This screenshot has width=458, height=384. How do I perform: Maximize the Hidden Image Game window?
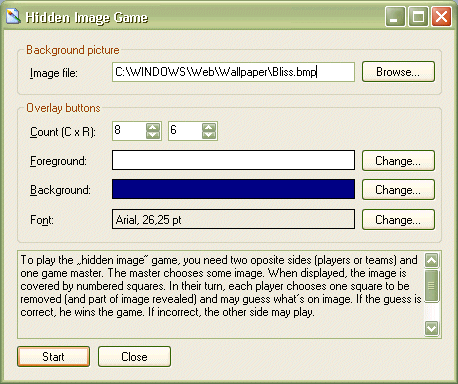pyautogui.click(x=418, y=17)
